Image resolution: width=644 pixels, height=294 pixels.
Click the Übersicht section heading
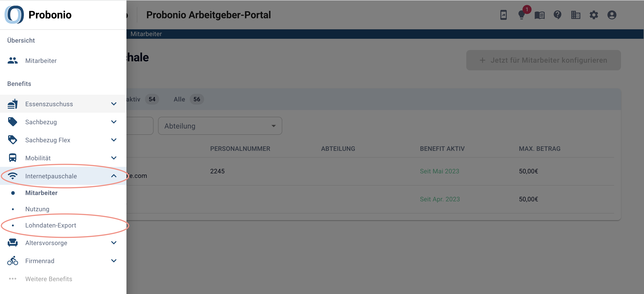[x=21, y=40]
